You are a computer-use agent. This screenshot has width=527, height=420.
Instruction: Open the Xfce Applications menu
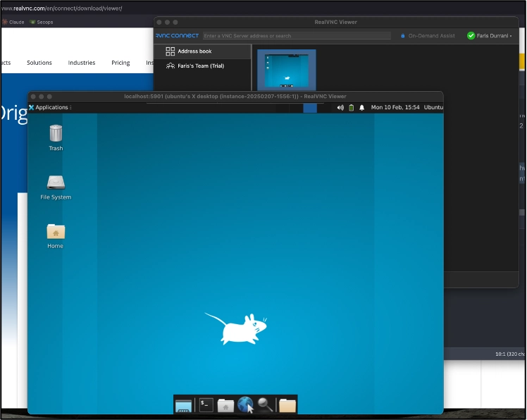coord(50,107)
